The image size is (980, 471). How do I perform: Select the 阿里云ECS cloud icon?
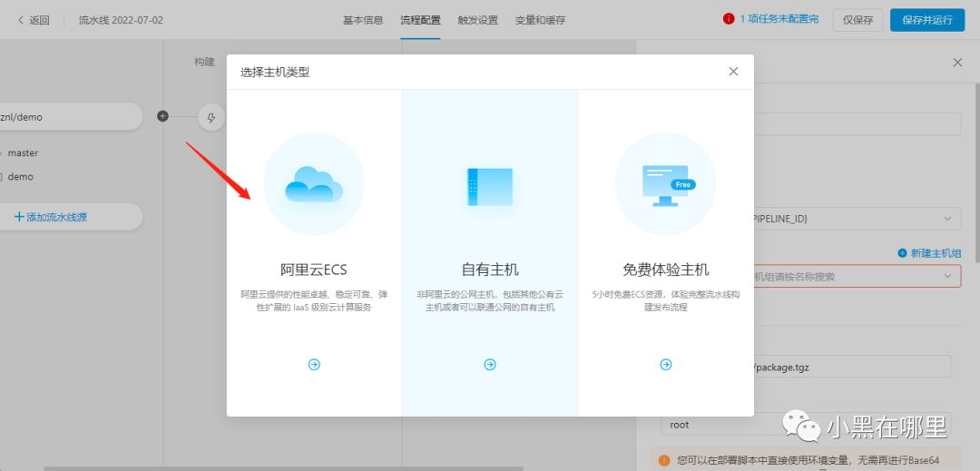(x=314, y=183)
